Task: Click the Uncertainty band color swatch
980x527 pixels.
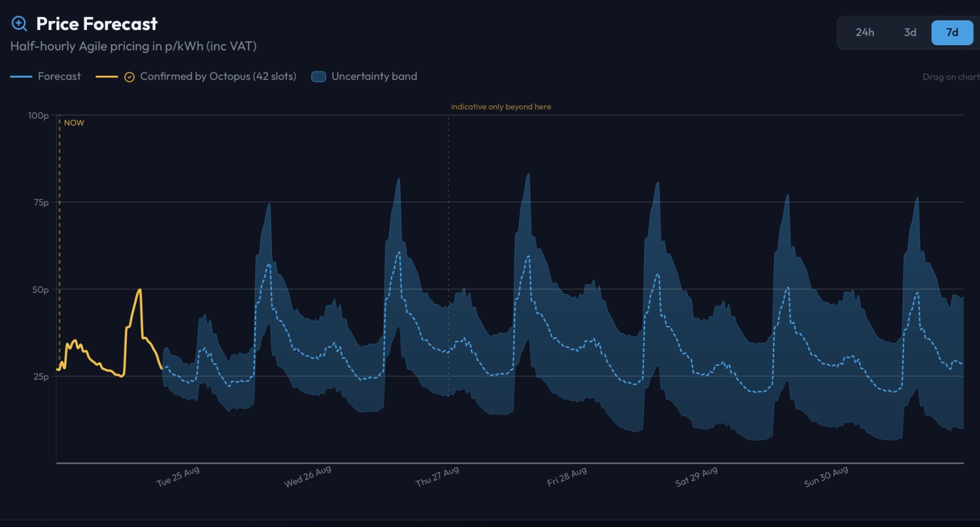Action: tap(318, 77)
